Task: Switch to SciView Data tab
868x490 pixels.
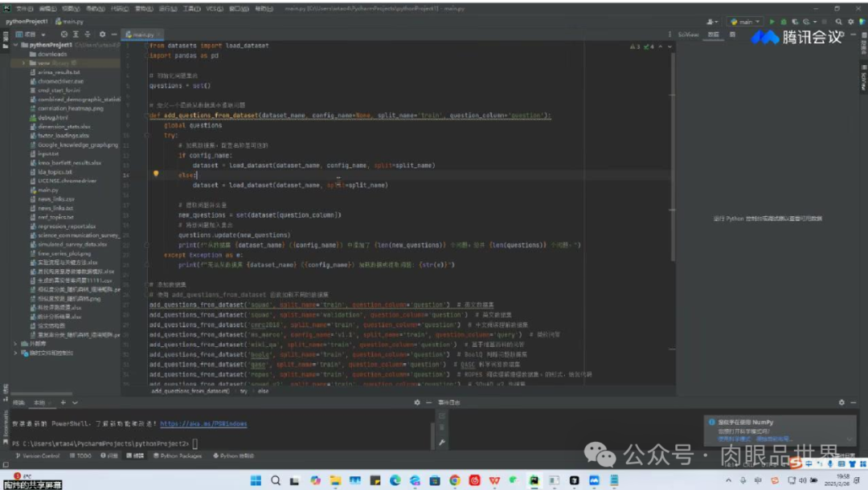Action: pyautogui.click(x=714, y=35)
